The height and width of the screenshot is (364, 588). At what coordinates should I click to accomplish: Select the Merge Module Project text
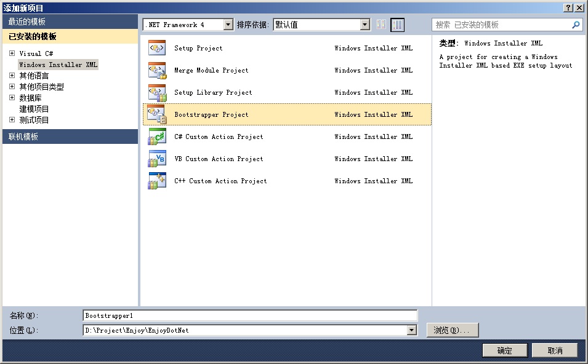click(211, 71)
